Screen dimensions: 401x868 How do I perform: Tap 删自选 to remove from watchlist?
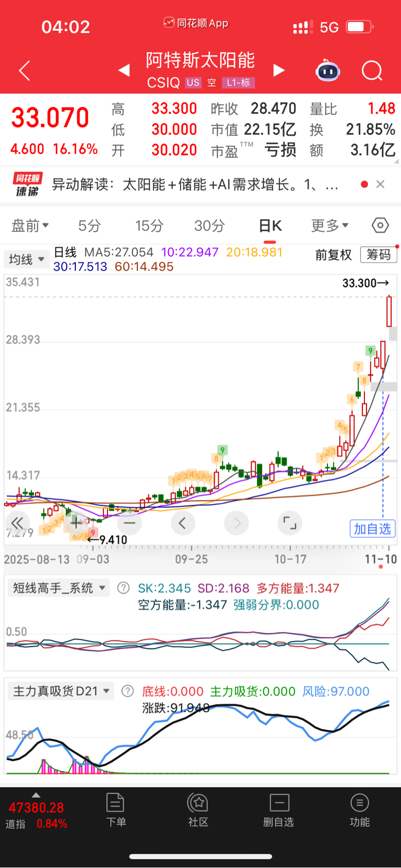(279, 810)
